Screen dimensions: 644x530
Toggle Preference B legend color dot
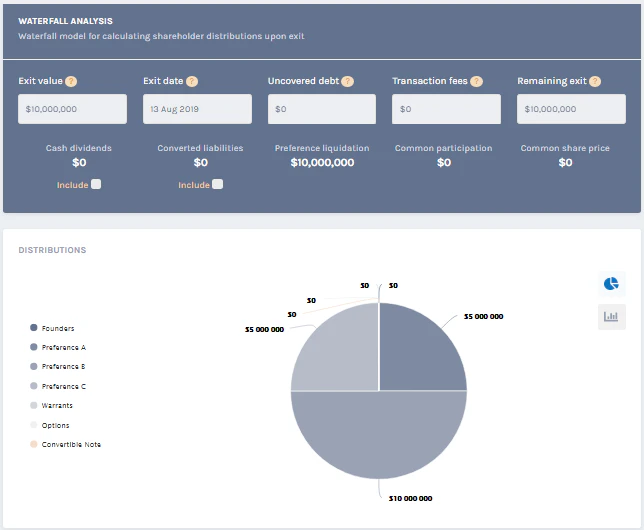[x=34, y=366]
